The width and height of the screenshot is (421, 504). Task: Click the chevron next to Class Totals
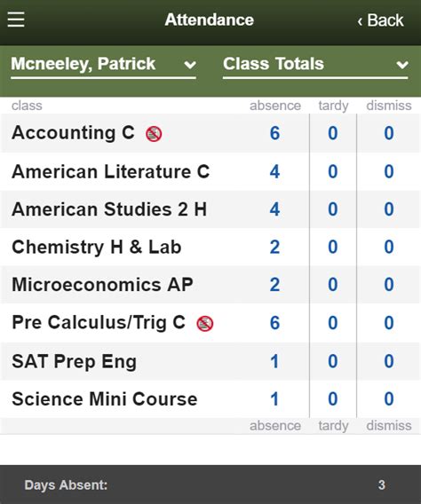[402, 65]
